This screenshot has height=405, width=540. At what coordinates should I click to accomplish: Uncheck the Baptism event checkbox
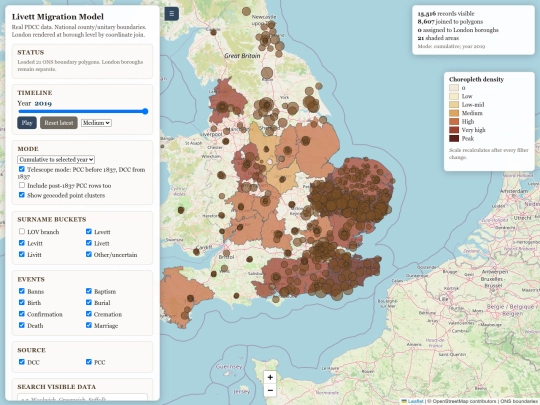pos(89,291)
